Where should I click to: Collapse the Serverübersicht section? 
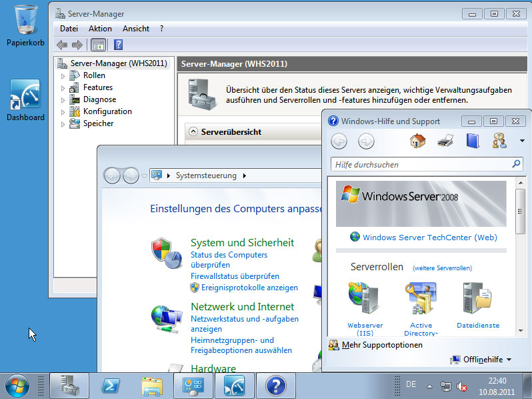pos(193,132)
